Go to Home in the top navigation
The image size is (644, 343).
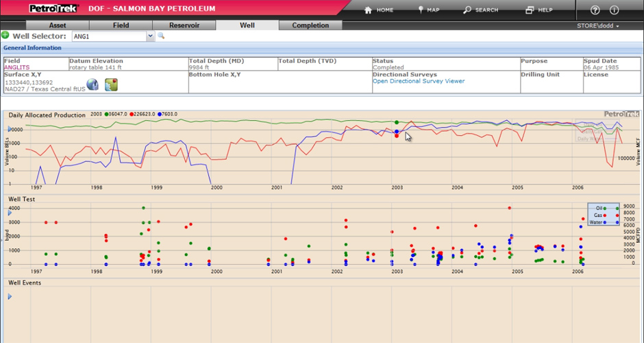[x=379, y=10]
